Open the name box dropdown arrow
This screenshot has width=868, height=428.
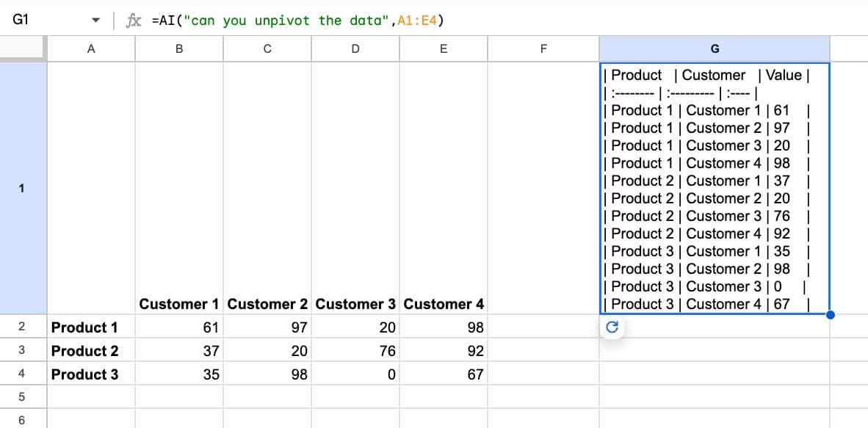pos(95,21)
